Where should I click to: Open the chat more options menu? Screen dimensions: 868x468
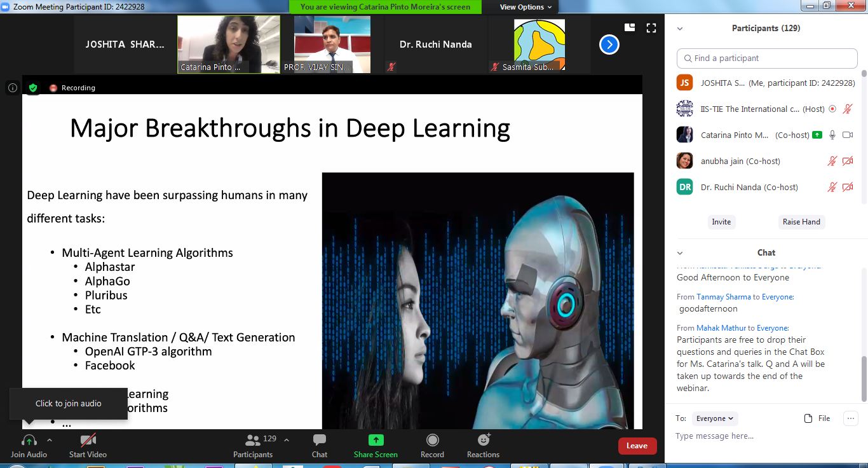pyautogui.click(x=850, y=418)
